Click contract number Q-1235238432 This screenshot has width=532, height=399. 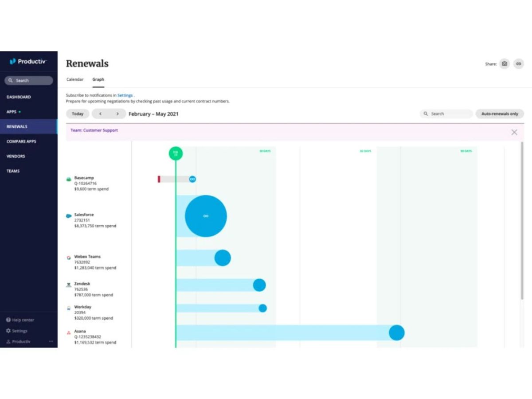(x=87, y=337)
